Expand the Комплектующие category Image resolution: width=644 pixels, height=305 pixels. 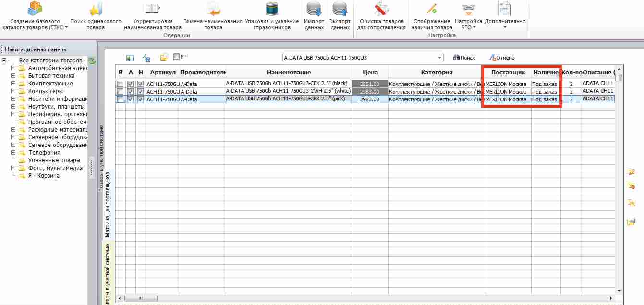coord(13,84)
